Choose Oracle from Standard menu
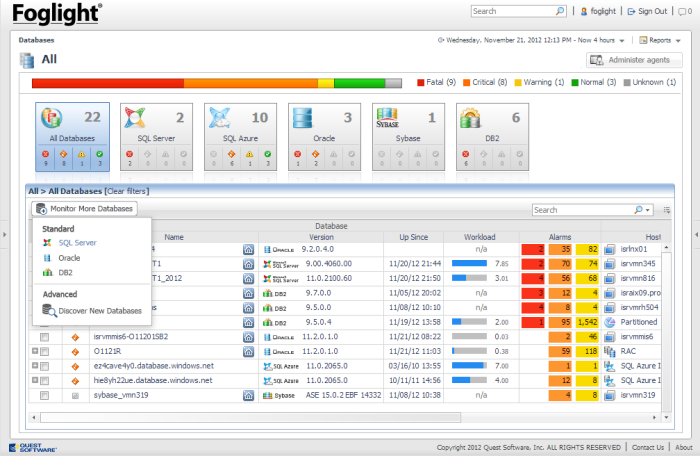The width and height of the screenshot is (700, 456). click(x=69, y=258)
